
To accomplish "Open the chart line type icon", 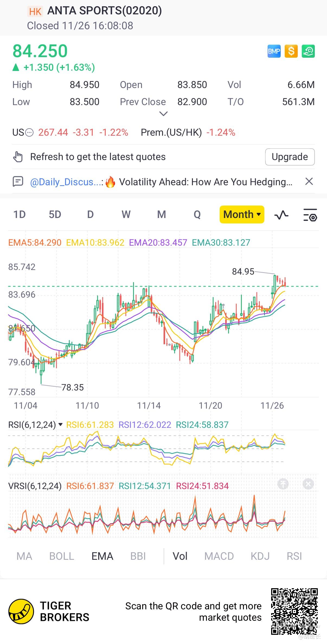I will click(x=281, y=215).
